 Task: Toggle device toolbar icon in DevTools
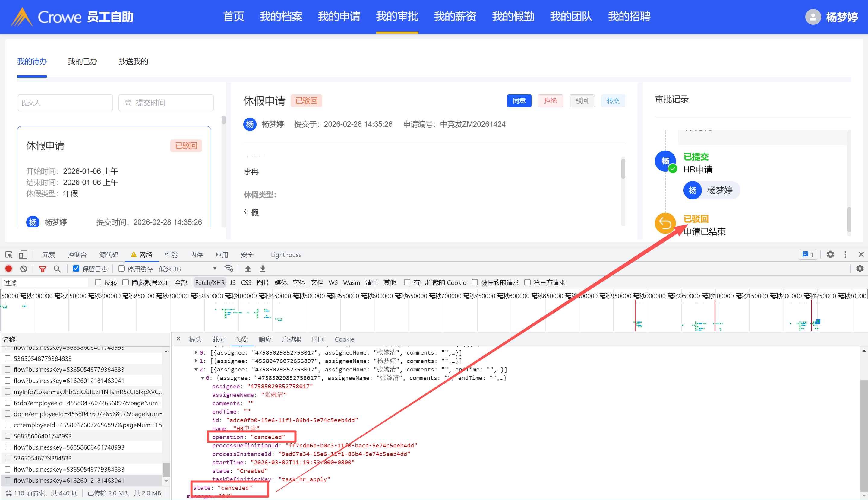[x=23, y=254]
